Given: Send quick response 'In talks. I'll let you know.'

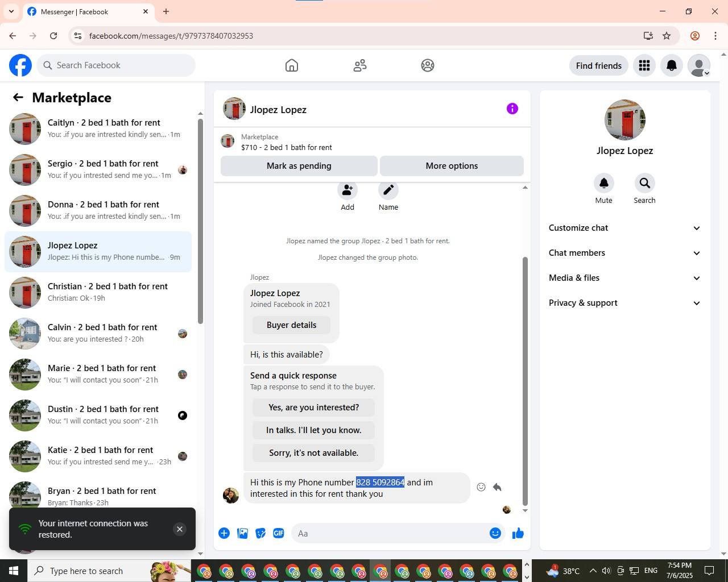Looking at the screenshot, I should pyautogui.click(x=314, y=430).
